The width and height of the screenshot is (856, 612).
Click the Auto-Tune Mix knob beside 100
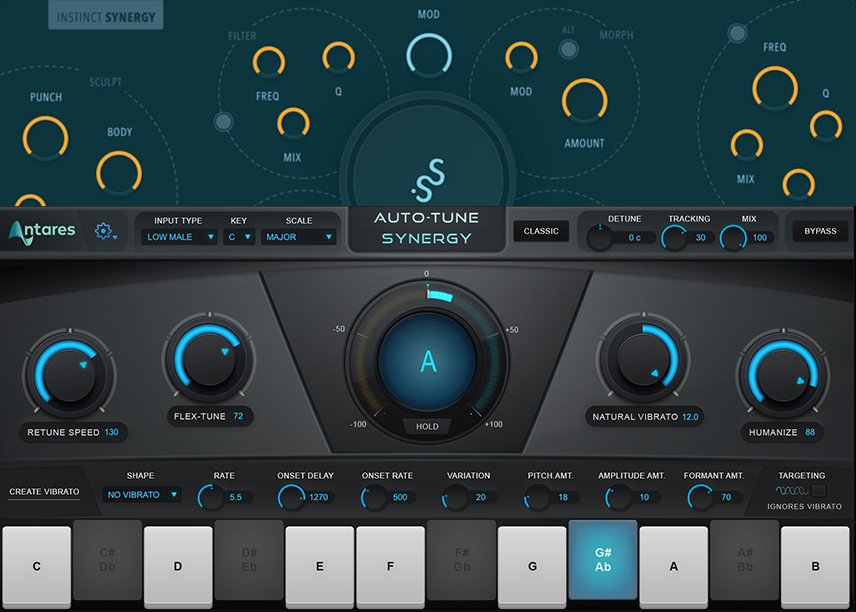point(733,238)
